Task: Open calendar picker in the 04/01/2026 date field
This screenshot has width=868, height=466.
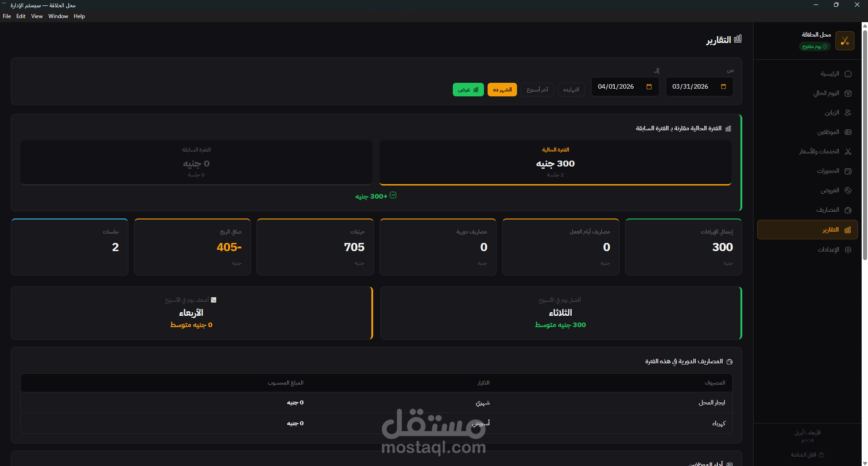Action: coord(649,87)
